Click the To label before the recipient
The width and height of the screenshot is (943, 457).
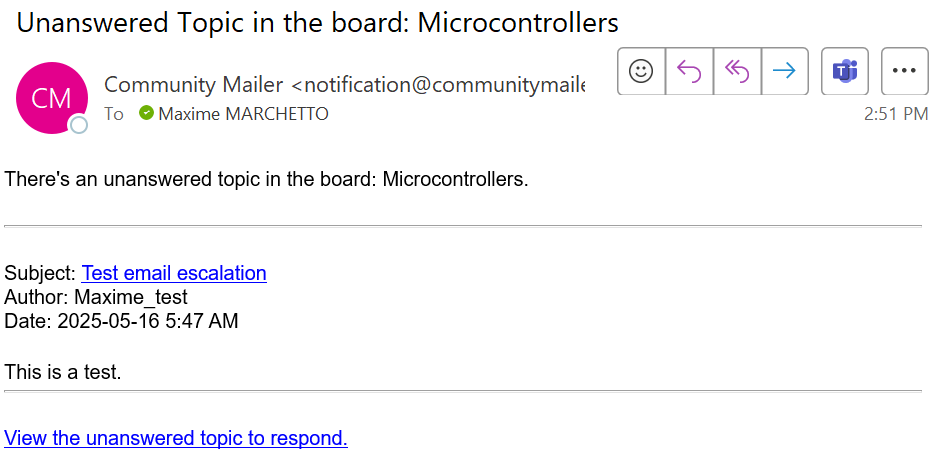pyautogui.click(x=114, y=114)
